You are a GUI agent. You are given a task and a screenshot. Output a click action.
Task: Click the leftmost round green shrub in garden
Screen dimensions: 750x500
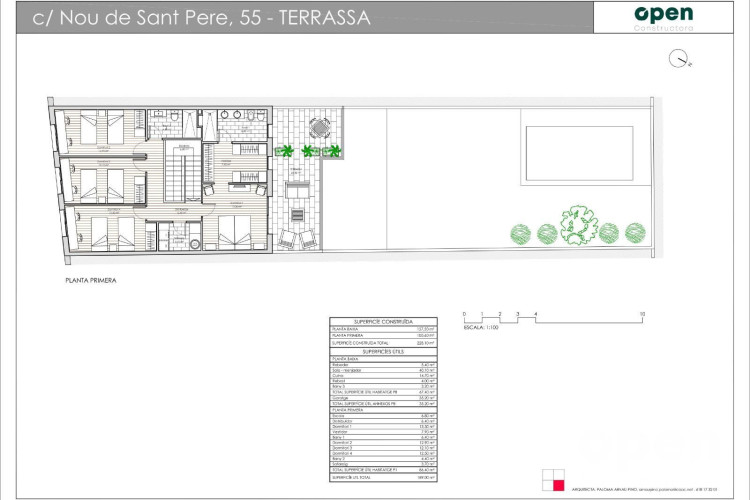520,234
